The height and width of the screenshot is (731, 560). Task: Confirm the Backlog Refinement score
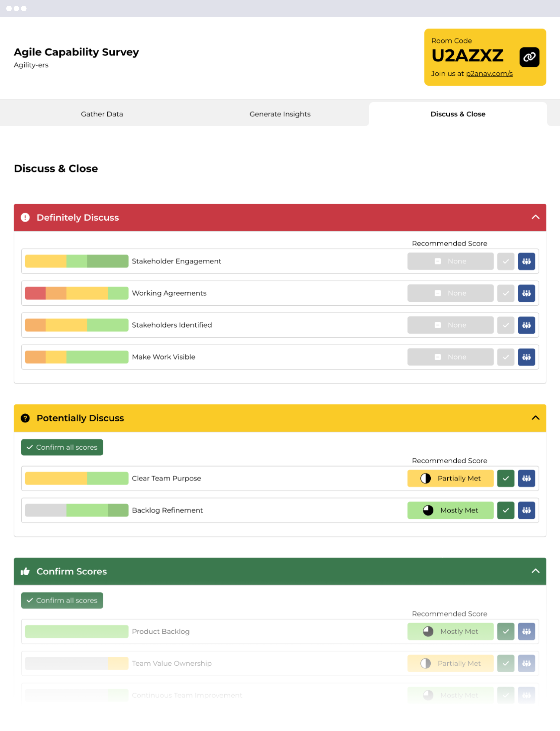(x=506, y=510)
